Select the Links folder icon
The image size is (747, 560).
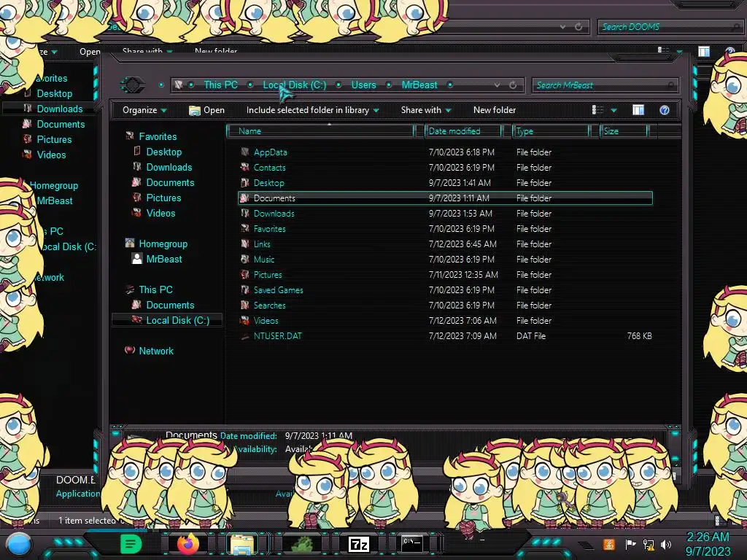tap(245, 244)
